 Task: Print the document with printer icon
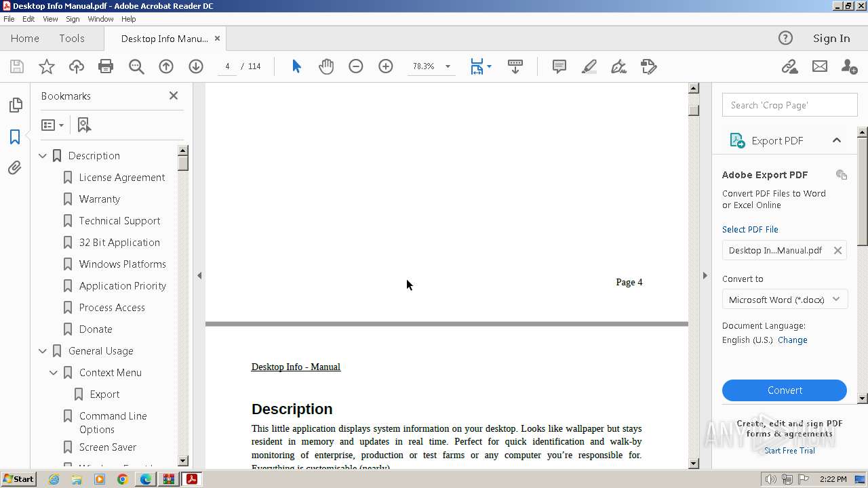pos(106,66)
